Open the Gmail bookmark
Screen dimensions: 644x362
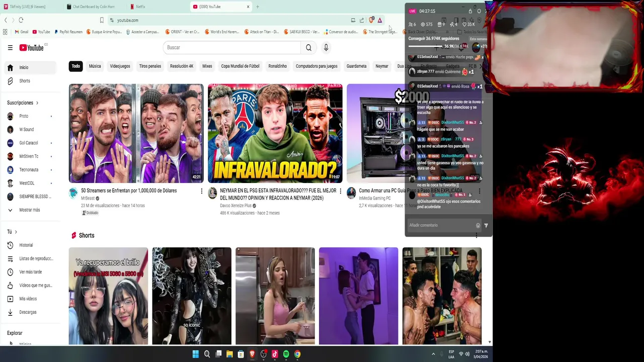click(22, 32)
